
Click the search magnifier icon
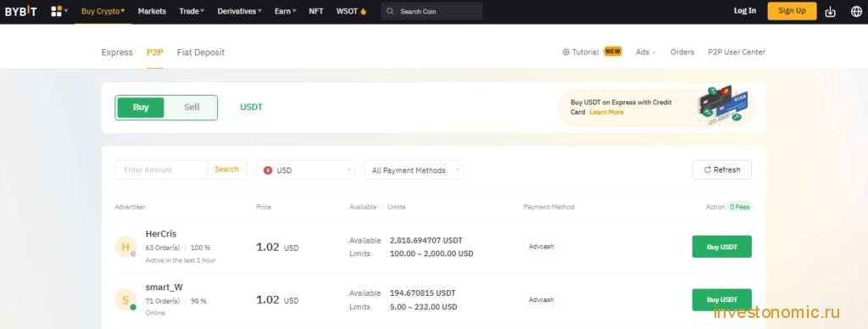(x=391, y=11)
